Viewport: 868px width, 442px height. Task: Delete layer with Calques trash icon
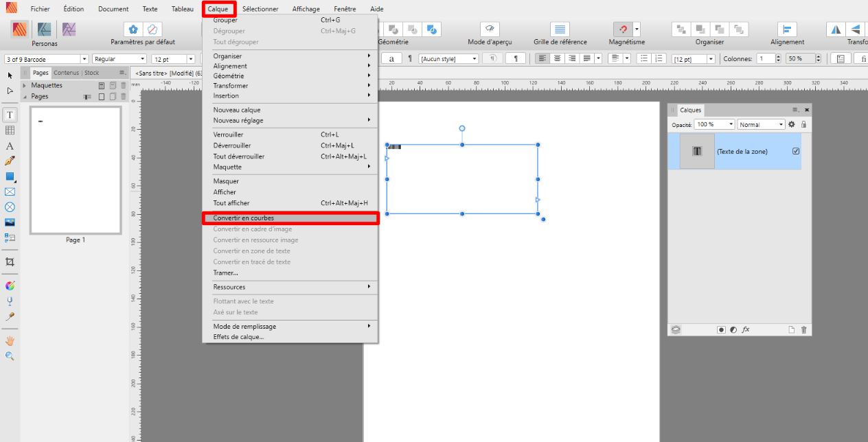pyautogui.click(x=804, y=329)
